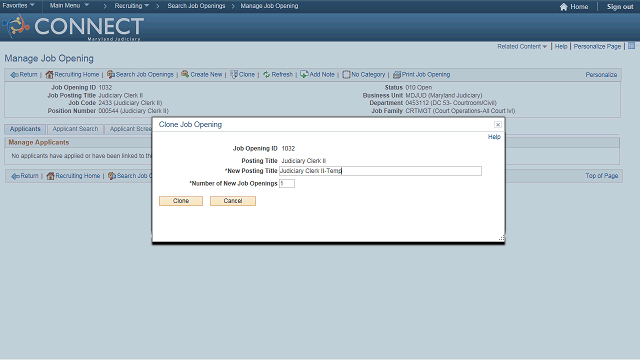Click the Number of New Job Openings field

(287, 184)
